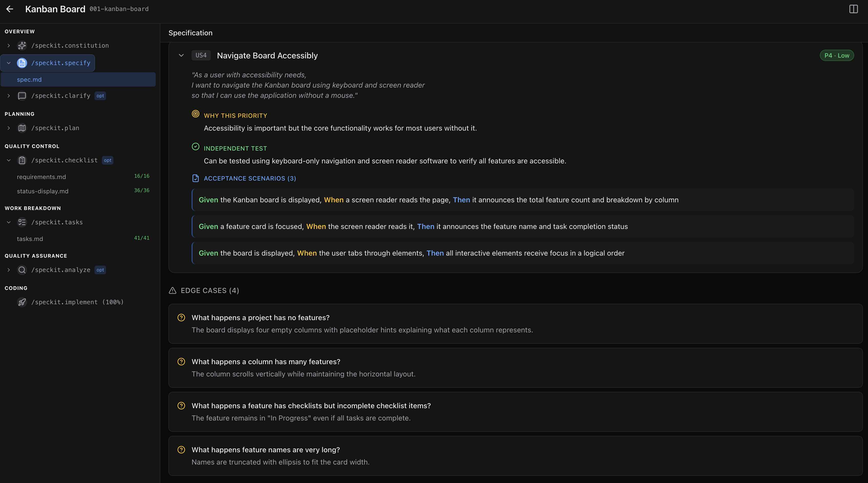Image resolution: width=868 pixels, height=483 pixels.
Task: Click the opt badge next to /speckit.clarify
Action: tap(100, 96)
